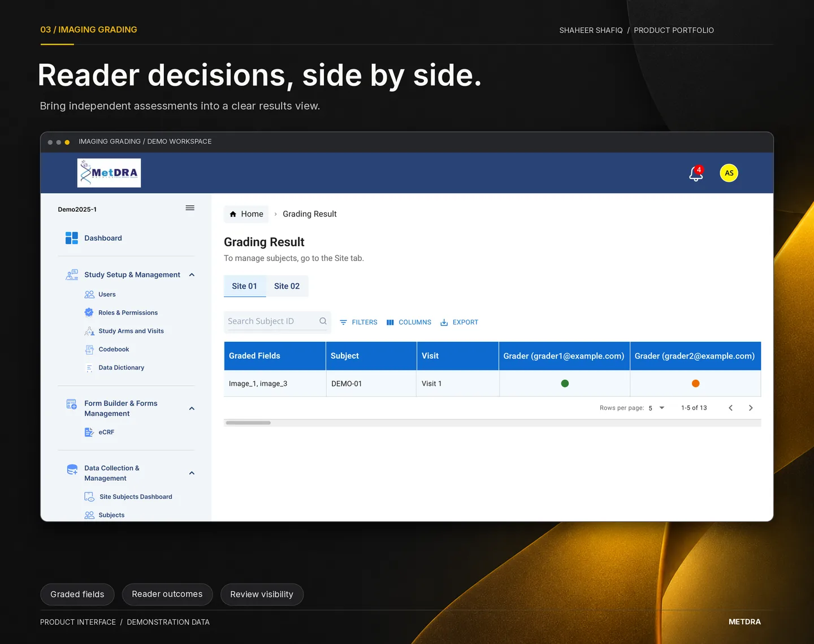Click the Codebook icon
Image resolution: width=814 pixels, height=644 pixels.
(x=89, y=350)
